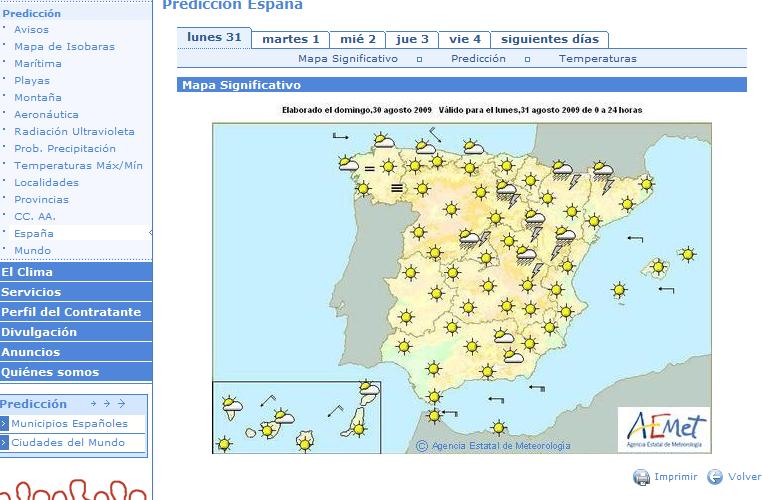Screen dimensions: 762x500
Task: Click cloudy-sun icon over La Palma
Action: (232, 405)
